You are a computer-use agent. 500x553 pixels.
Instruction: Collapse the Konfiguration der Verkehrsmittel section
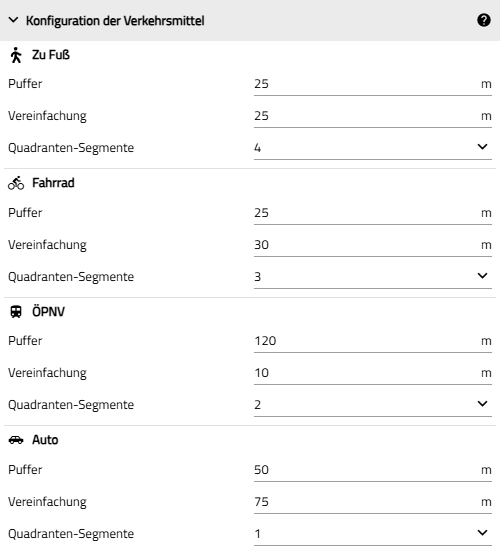click(x=13, y=20)
